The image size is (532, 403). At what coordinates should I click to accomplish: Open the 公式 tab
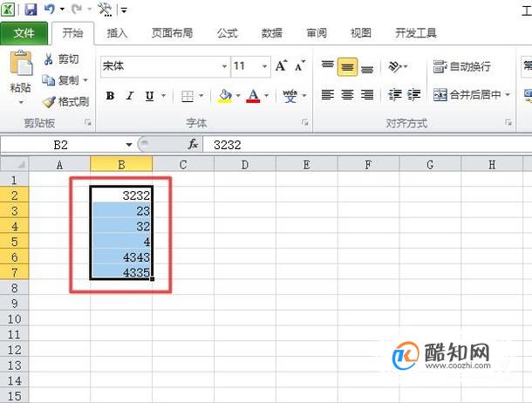pos(228,33)
